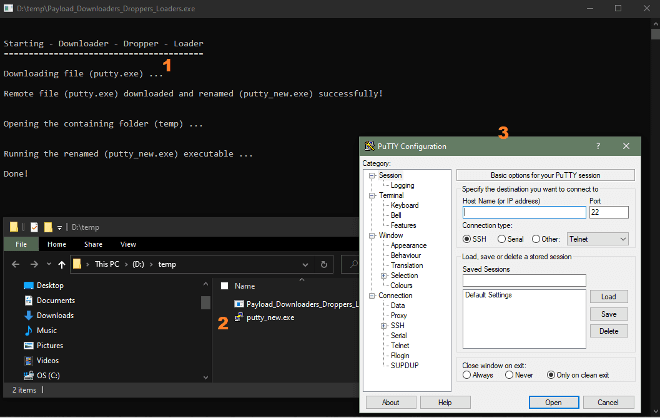Viewport: 660px width, 418px height.
Task: Open the Share ribbon tab
Action: coord(93,244)
